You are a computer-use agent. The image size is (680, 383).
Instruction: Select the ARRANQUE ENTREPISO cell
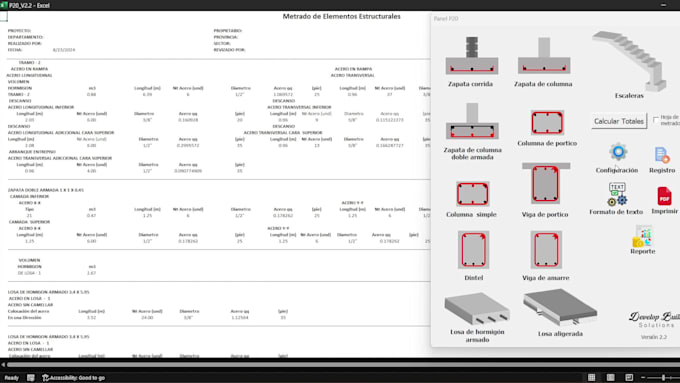click(32, 152)
